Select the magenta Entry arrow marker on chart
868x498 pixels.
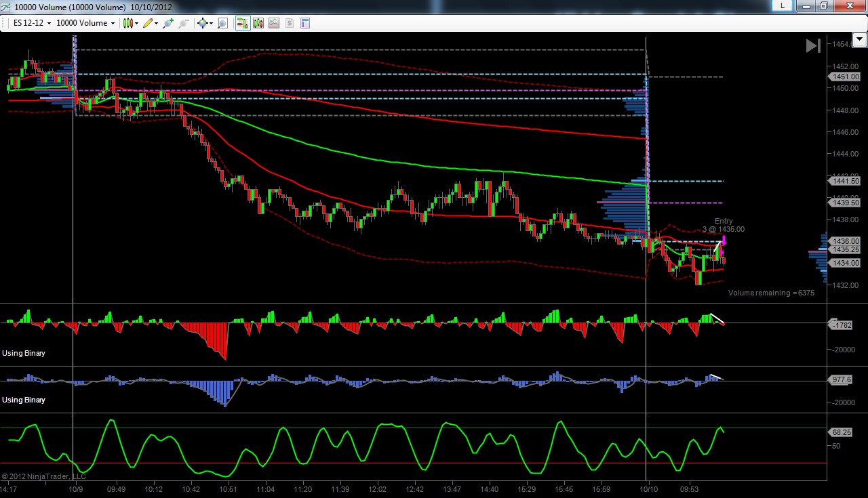pos(724,240)
